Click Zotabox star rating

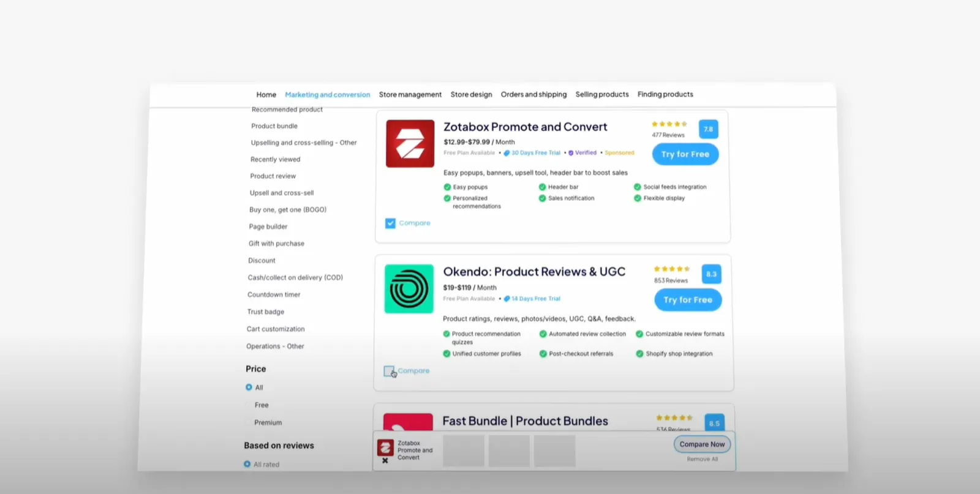coord(669,124)
